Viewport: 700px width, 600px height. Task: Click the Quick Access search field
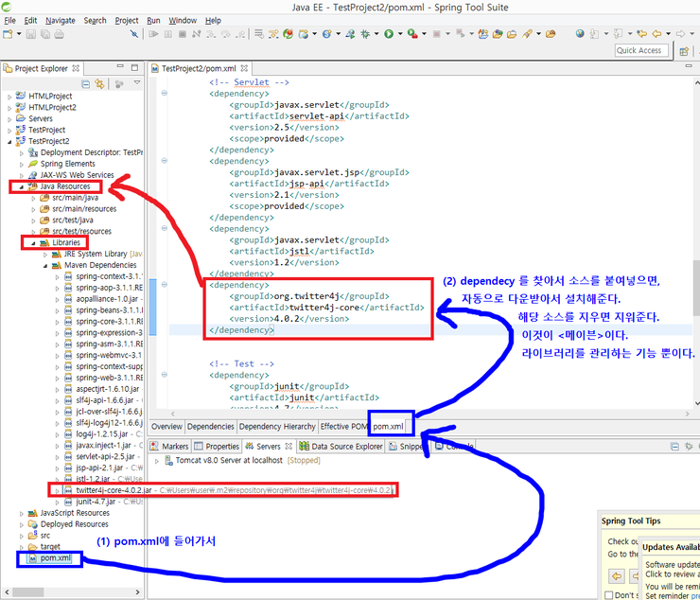pos(639,50)
